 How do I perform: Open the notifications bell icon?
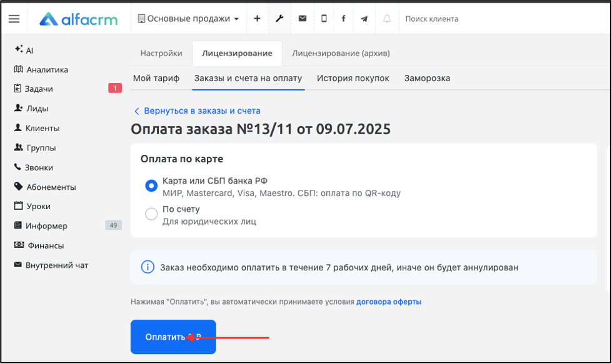coord(387,18)
